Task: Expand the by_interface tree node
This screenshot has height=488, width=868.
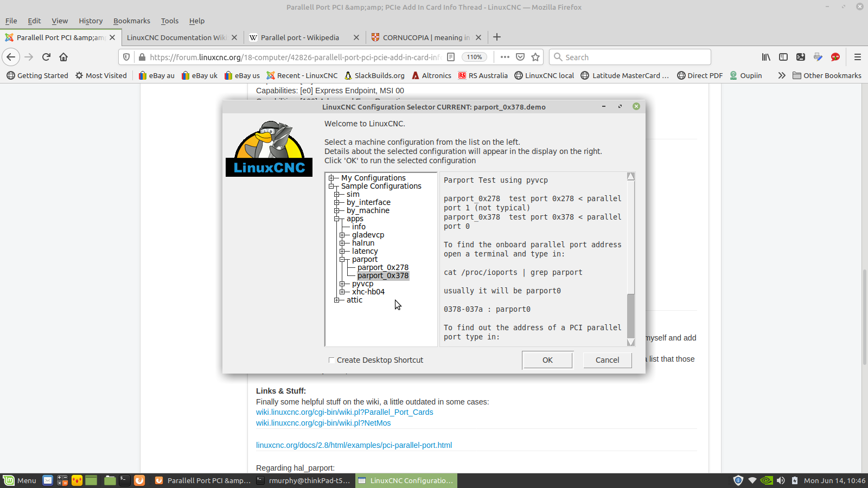Action: pos(337,202)
